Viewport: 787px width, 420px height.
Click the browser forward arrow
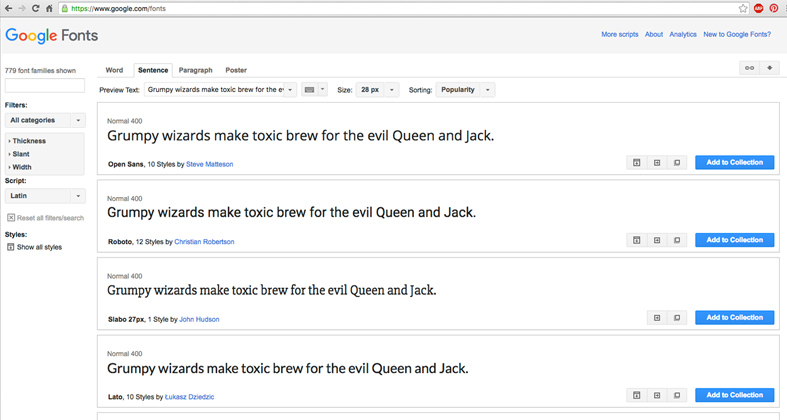(x=22, y=9)
